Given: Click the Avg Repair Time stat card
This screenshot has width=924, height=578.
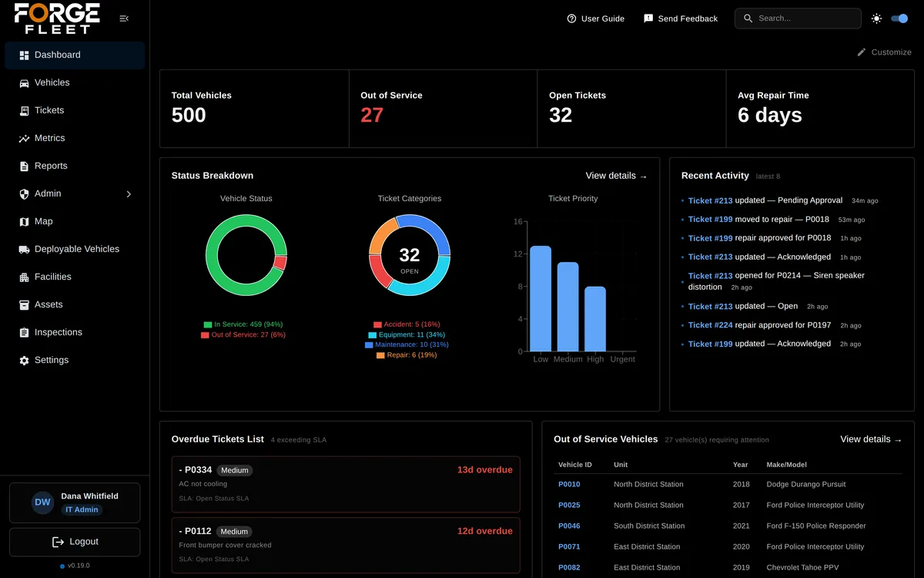Looking at the screenshot, I should pyautogui.click(x=820, y=109).
